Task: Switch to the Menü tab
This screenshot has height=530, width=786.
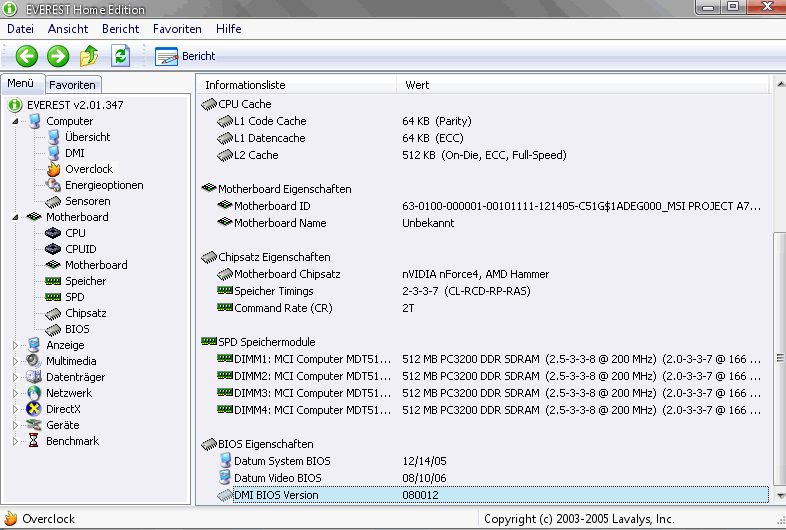Action: (x=21, y=83)
